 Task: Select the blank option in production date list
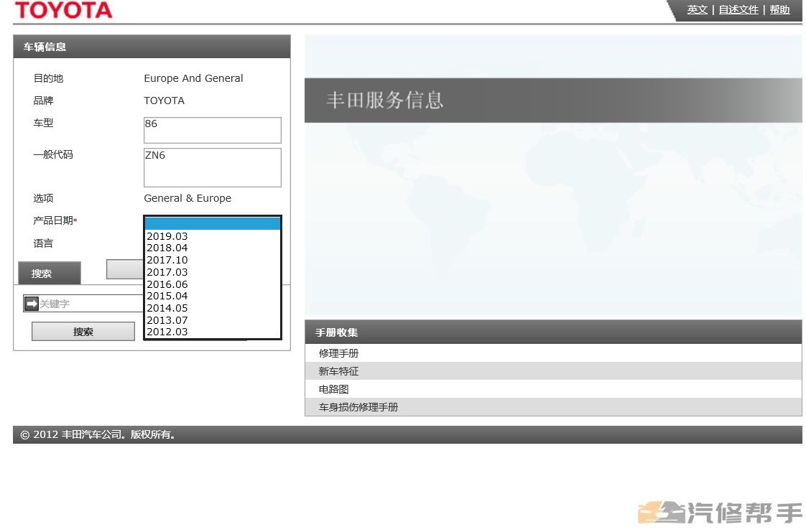(213, 223)
